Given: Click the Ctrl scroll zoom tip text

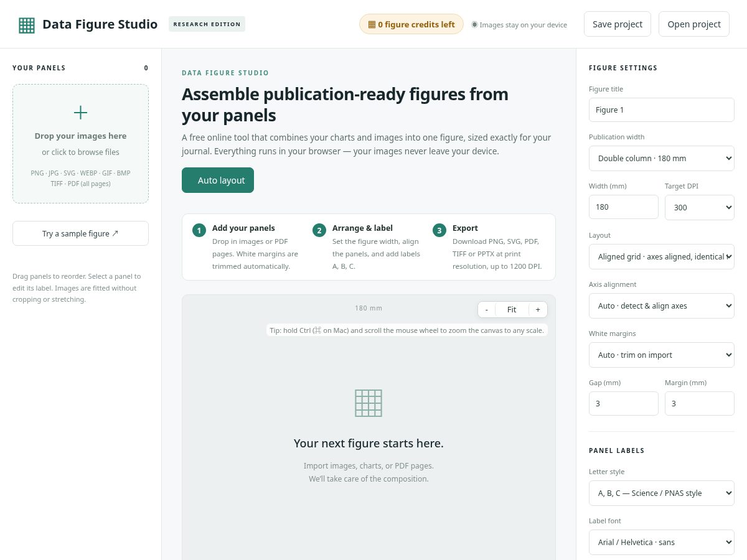Looking at the screenshot, I should tap(407, 330).
